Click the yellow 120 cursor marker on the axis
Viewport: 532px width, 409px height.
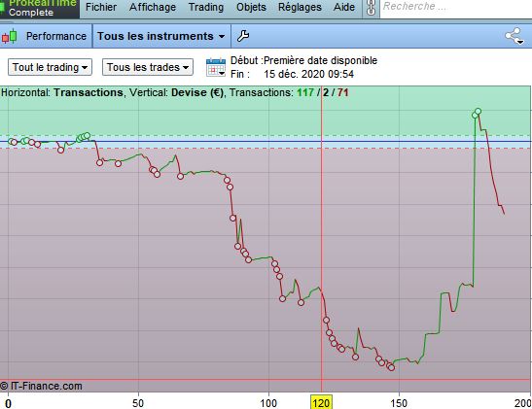pyautogui.click(x=321, y=403)
